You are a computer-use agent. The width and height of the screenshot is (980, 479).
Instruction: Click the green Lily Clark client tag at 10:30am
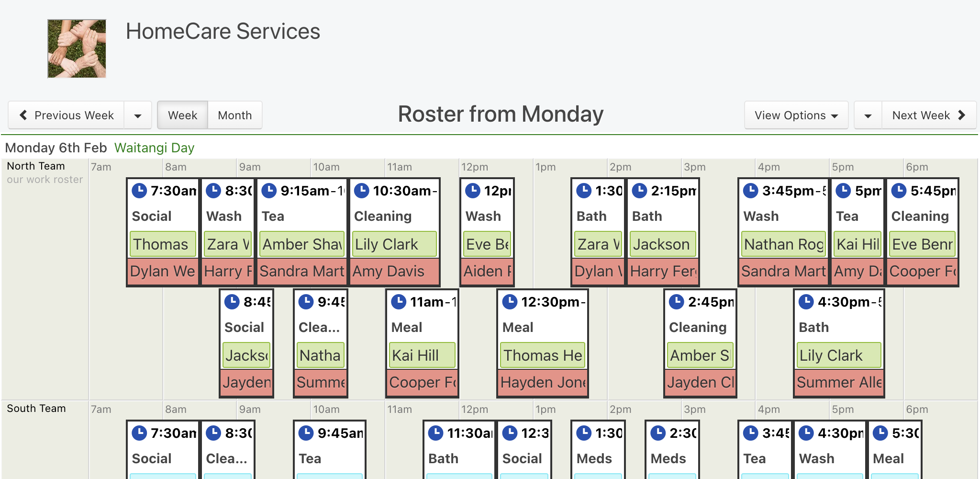[395, 244]
